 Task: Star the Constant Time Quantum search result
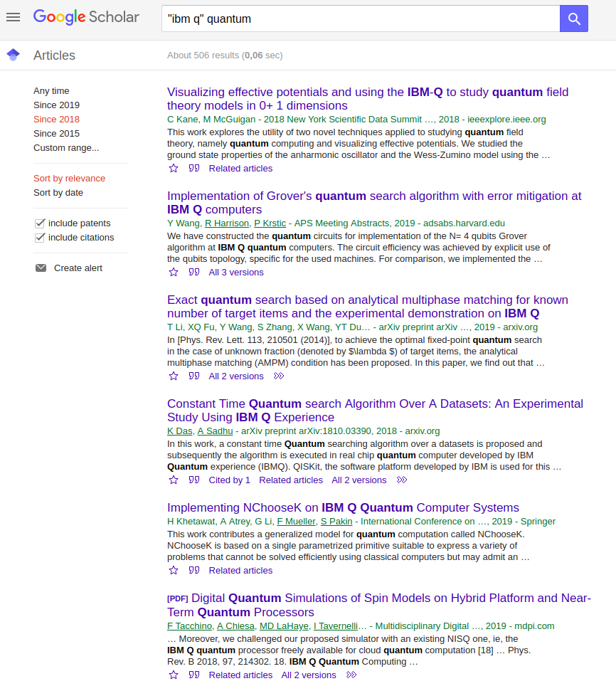174,480
